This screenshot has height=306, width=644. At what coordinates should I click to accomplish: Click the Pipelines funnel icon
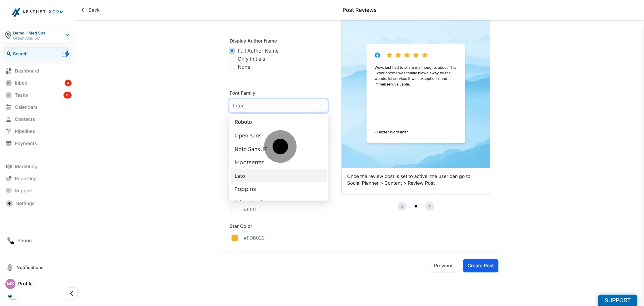pos(9,131)
